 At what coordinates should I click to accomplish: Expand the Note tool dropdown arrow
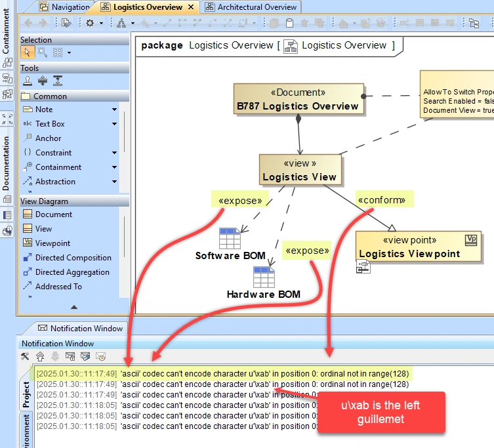(114, 110)
